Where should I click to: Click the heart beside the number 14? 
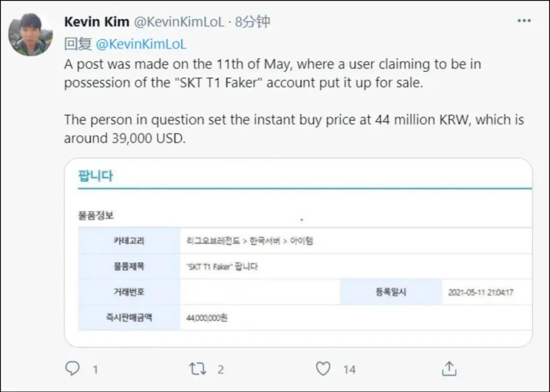point(322,369)
